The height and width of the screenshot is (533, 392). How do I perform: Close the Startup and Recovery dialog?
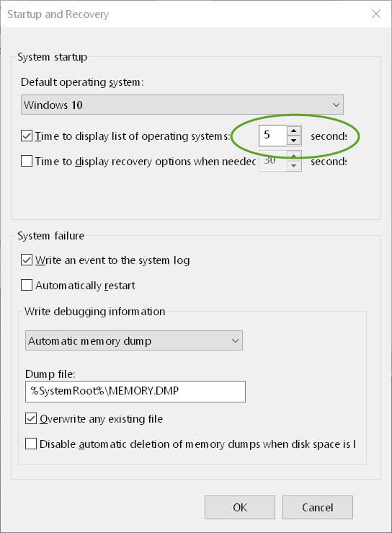point(376,14)
